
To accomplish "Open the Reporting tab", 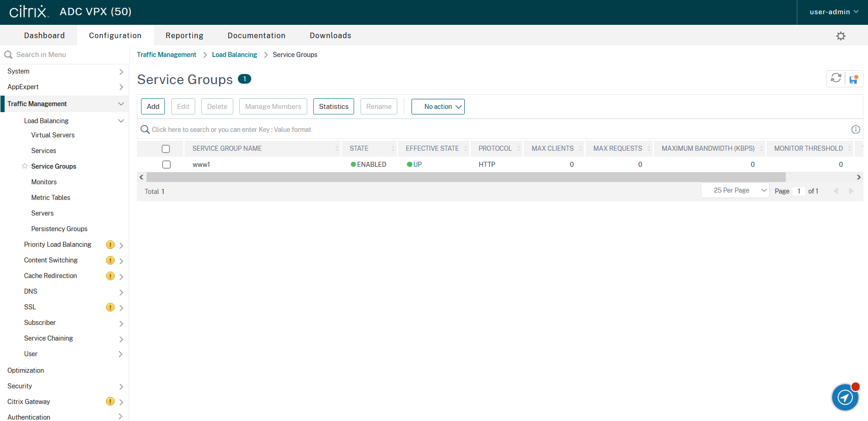I will 184,35.
